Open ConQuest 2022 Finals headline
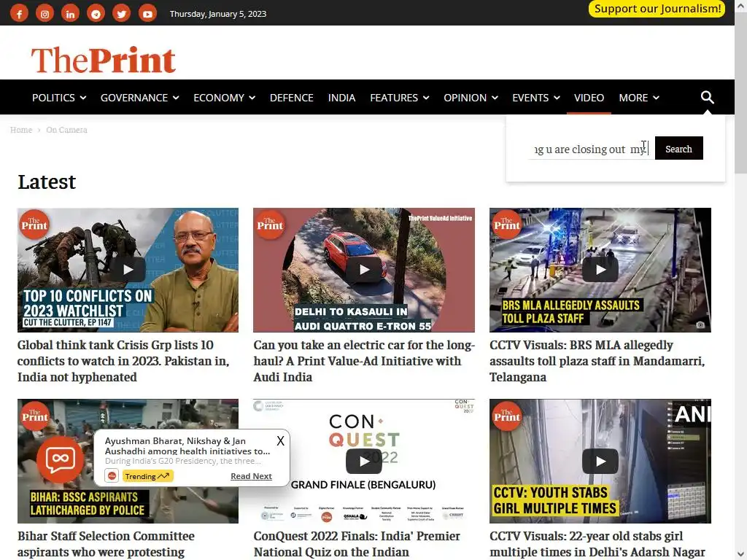Image resolution: width=747 pixels, height=560 pixels. pos(357,544)
